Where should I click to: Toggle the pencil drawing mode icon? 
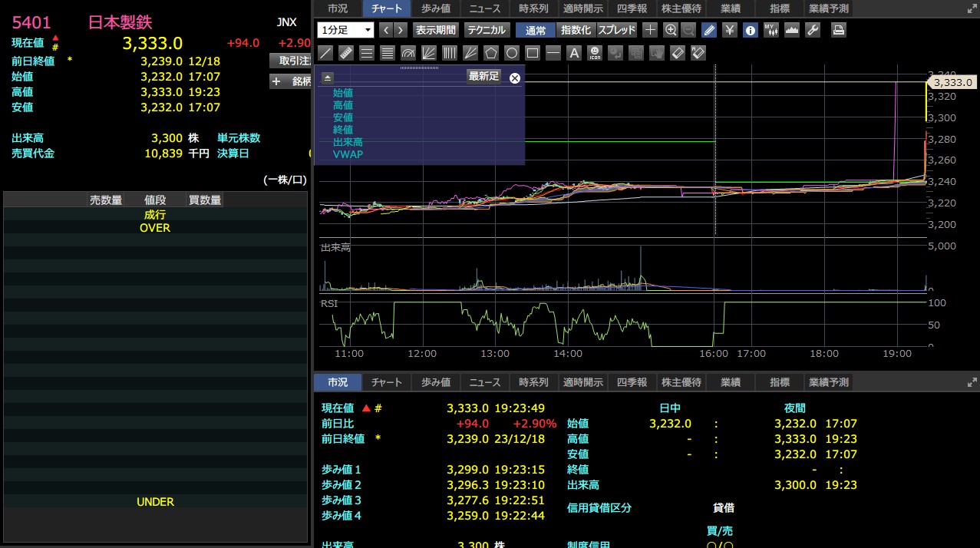pyautogui.click(x=709, y=30)
